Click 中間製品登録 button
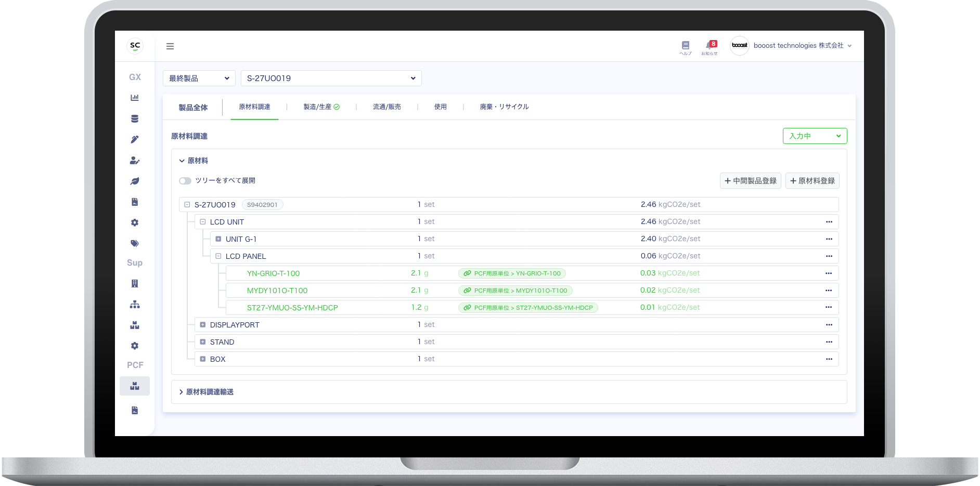This screenshot has height=486, width=980. point(750,181)
